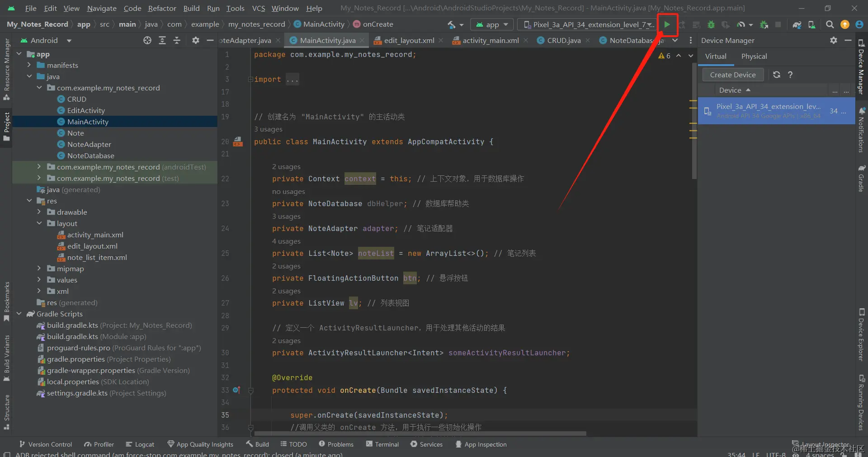Switch to the Physical devices tab

click(754, 56)
